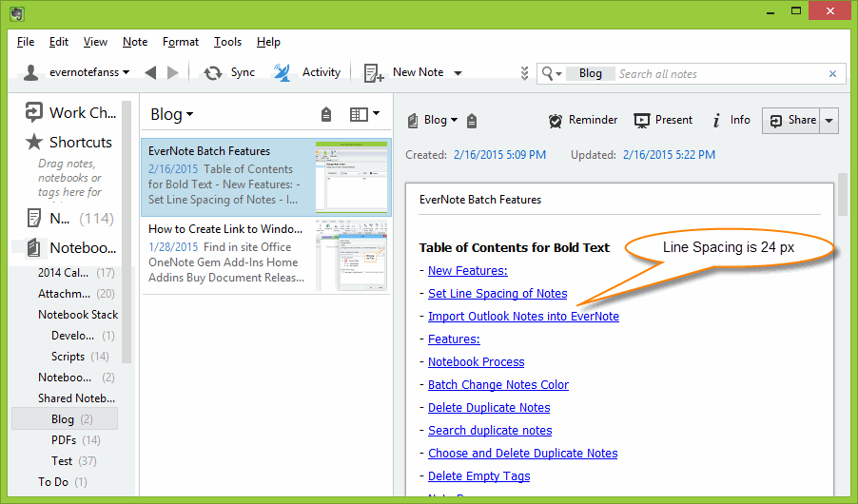
Task: Open the Edit menu
Action: tap(59, 42)
